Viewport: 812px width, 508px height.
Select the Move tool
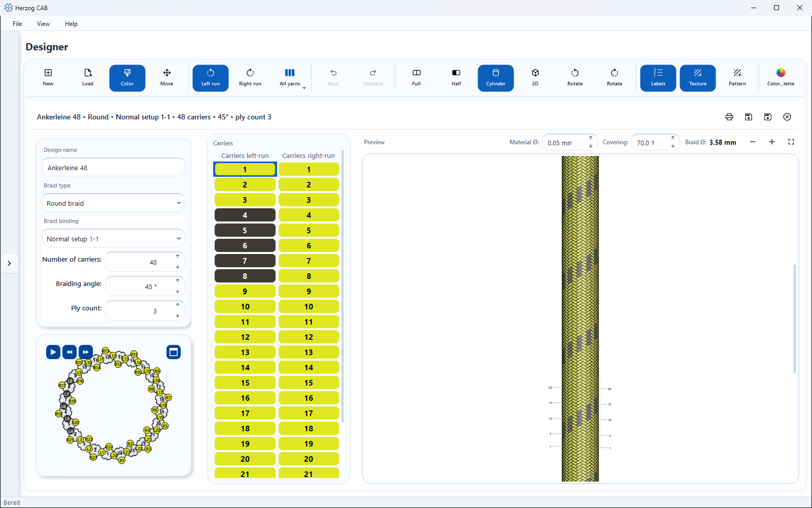coord(167,78)
